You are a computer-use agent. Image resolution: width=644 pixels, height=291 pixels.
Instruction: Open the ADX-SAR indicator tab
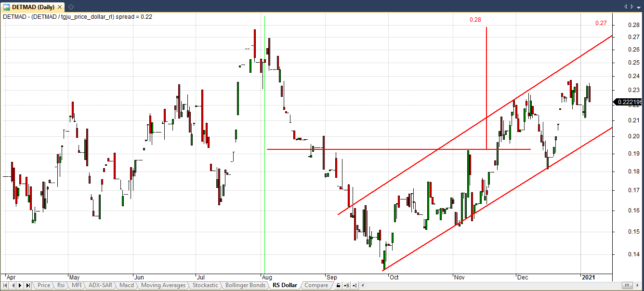tap(100, 285)
